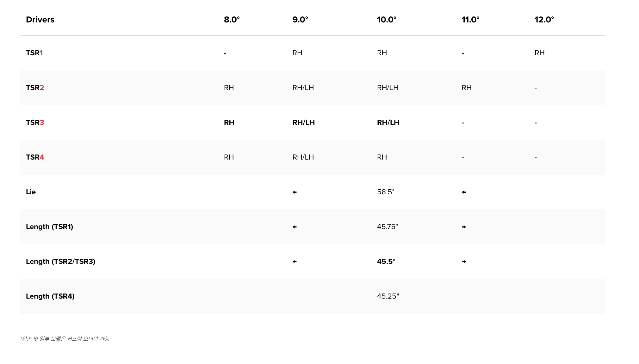Click the 10.0° loft column header
The width and height of the screenshot is (639, 364).
tap(386, 20)
